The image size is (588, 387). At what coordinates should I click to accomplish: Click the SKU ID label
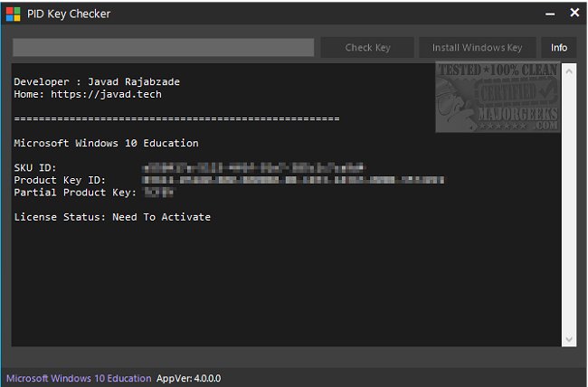tap(35, 167)
